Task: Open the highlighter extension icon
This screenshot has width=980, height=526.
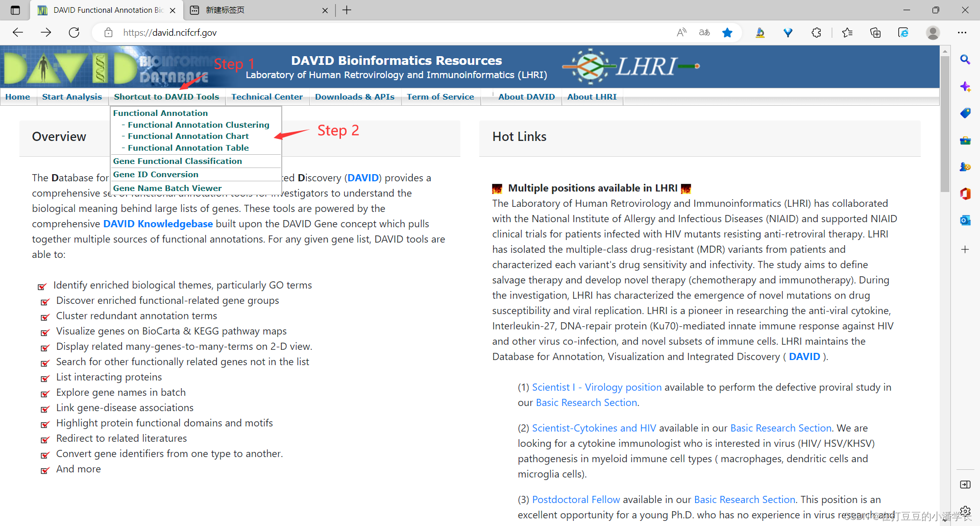Action: pos(760,33)
